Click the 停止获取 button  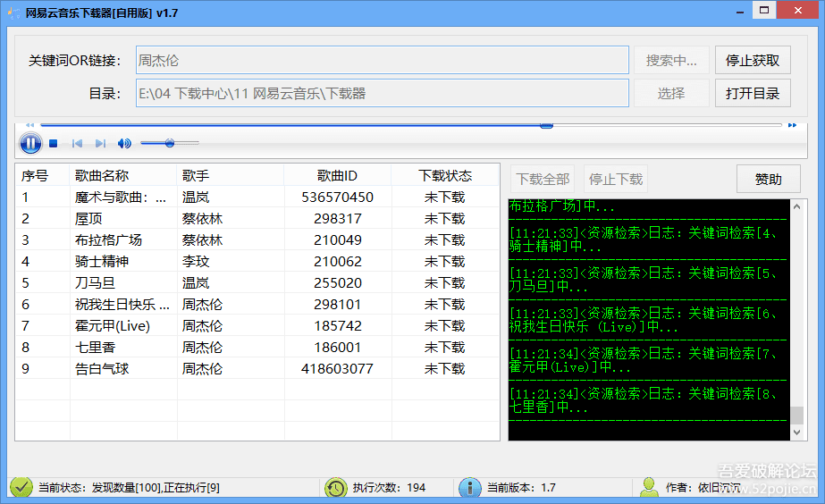tap(753, 61)
